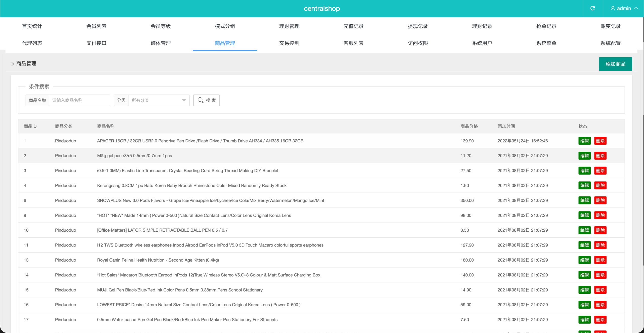Screen dimensions: 644x333
Task: Open the 会员列表 menu tab
Action: (x=96, y=26)
